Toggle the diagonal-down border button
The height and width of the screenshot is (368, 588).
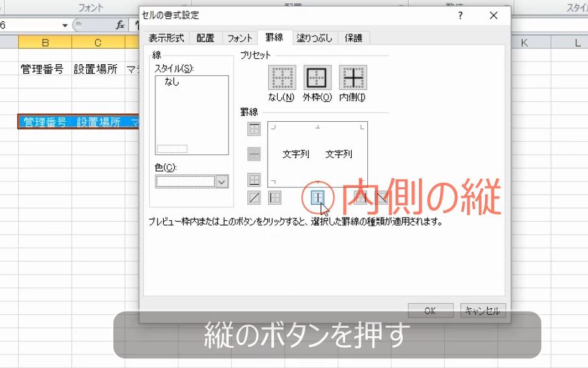[382, 198]
